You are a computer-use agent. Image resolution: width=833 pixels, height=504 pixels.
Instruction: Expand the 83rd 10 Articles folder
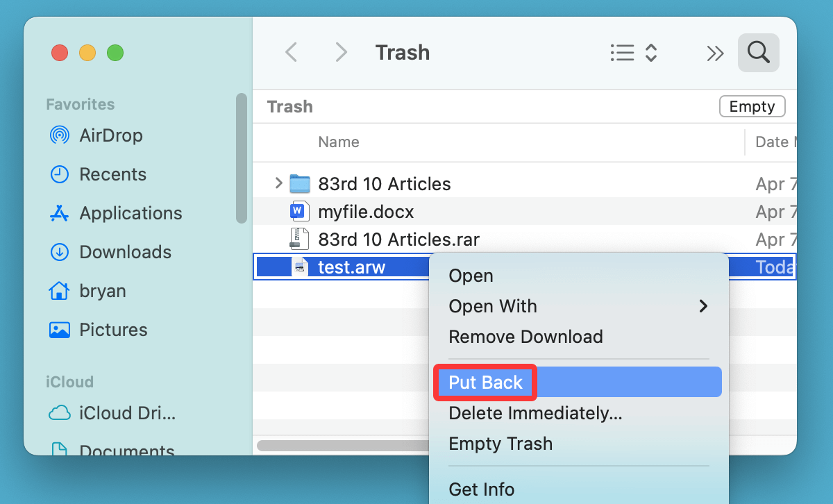(x=278, y=183)
